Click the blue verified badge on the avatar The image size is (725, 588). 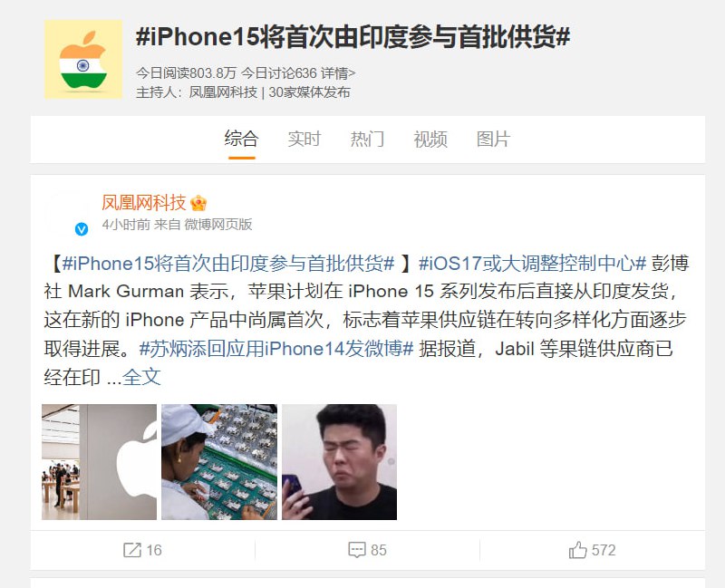[82, 229]
